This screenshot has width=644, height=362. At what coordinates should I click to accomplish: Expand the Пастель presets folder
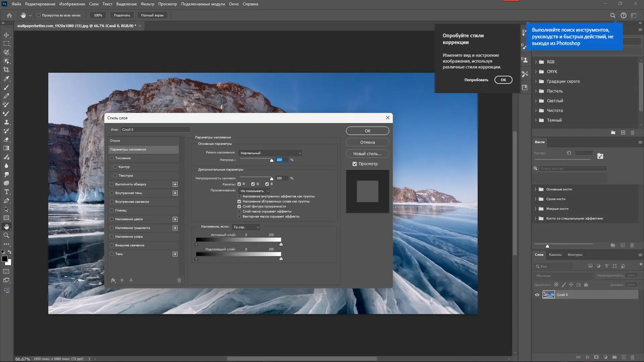coord(536,91)
